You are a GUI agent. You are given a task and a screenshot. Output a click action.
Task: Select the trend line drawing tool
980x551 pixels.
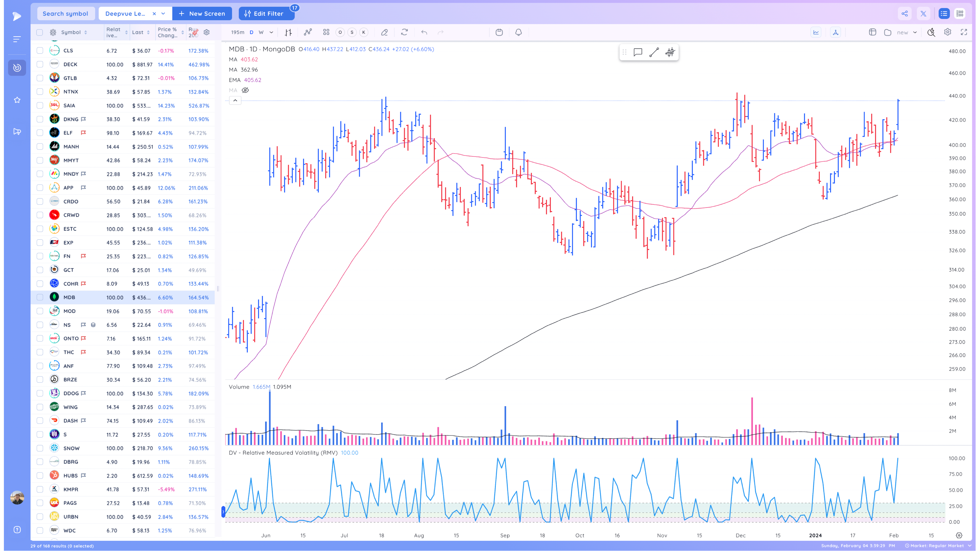[654, 52]
